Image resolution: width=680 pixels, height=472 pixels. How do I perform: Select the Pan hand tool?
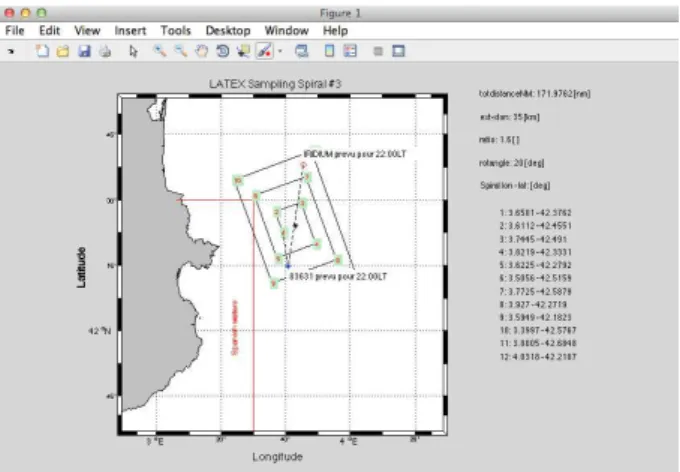pos(202,51)
